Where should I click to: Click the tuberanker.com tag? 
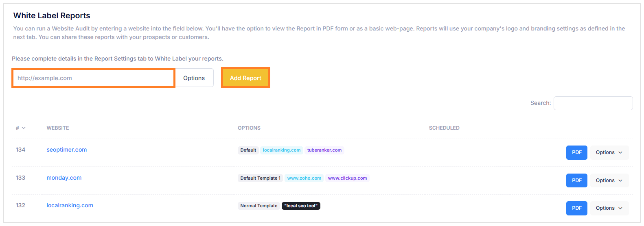coord(324,150)
